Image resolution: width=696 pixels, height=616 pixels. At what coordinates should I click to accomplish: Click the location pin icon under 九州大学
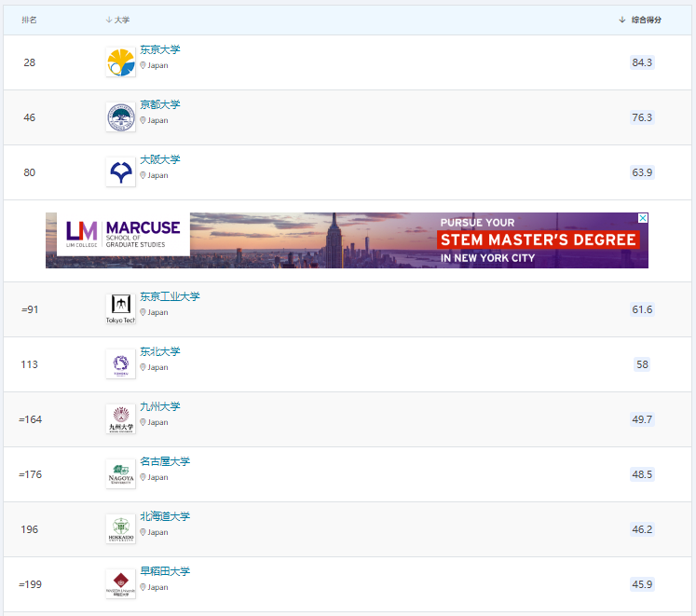coord(143,422)
